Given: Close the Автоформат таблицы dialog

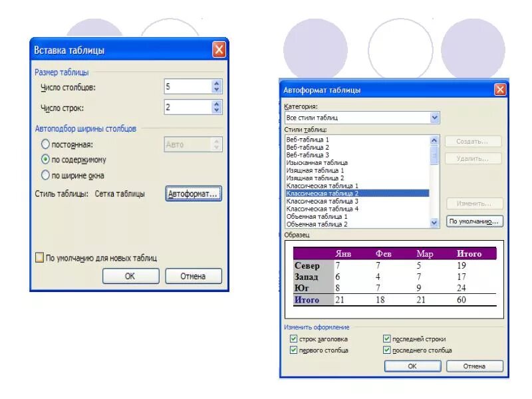Looking at the screenshot, I should click(500, 90).
